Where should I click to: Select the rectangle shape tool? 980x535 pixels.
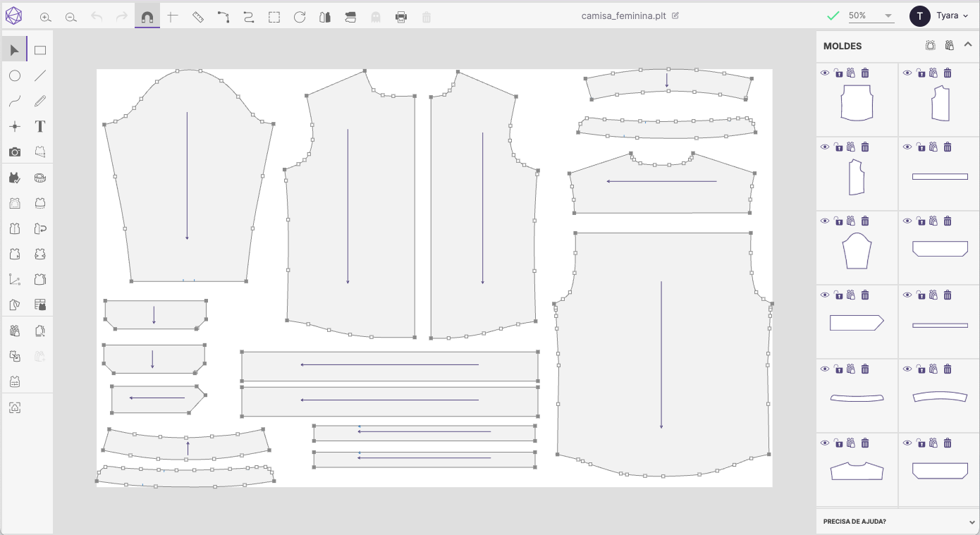point(40,51)
